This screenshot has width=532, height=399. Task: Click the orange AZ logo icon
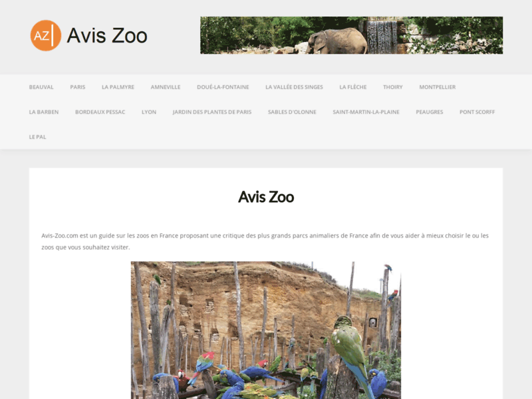[45, 35]
